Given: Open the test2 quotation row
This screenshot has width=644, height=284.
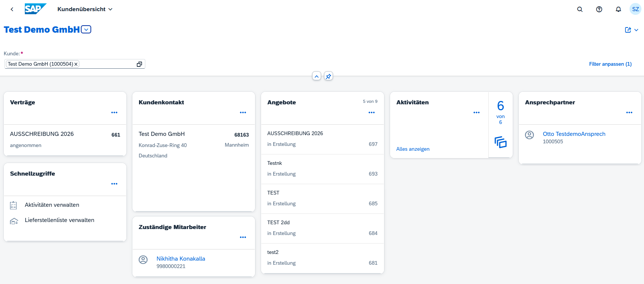Looking at the screenshot, I should click(x=322, y=258).
